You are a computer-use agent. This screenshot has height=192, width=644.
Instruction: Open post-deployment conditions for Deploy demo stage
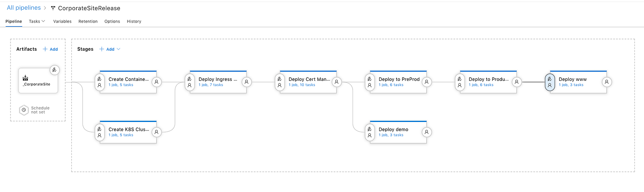tap(427, 132)
